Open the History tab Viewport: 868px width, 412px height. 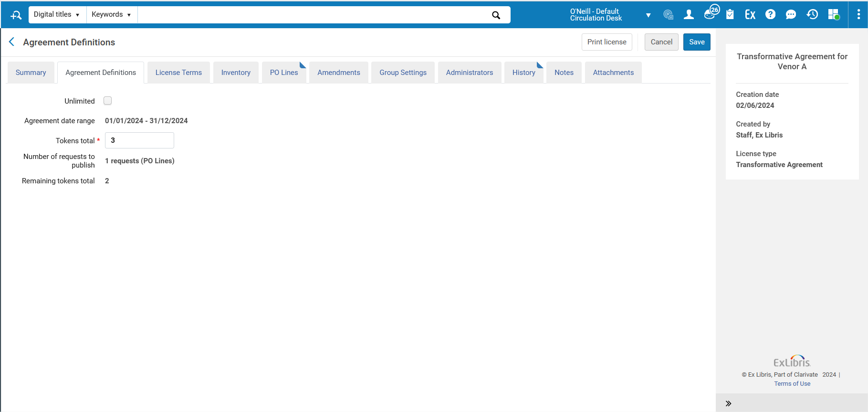[x=524, y=73]
